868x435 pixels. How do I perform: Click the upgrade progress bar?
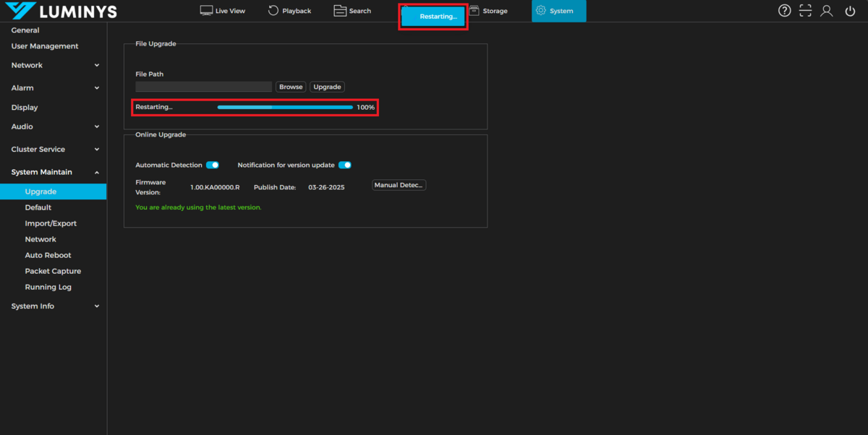(285, 107)
